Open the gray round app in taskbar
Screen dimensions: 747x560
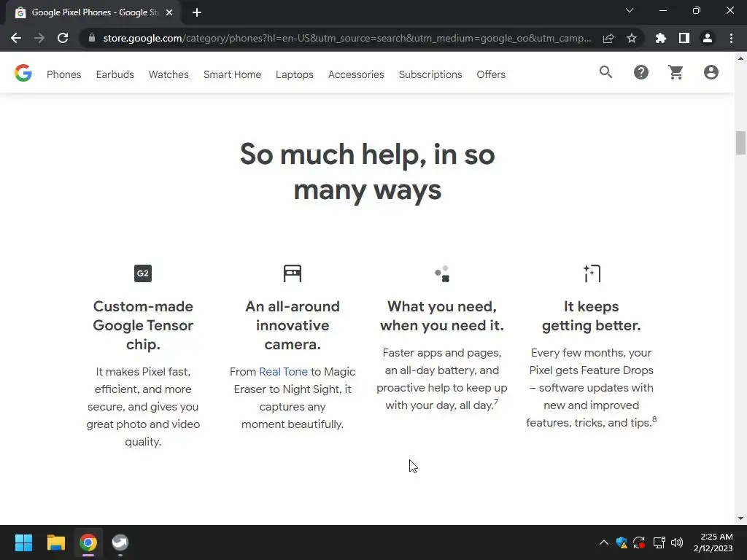[x=120, y=542]
